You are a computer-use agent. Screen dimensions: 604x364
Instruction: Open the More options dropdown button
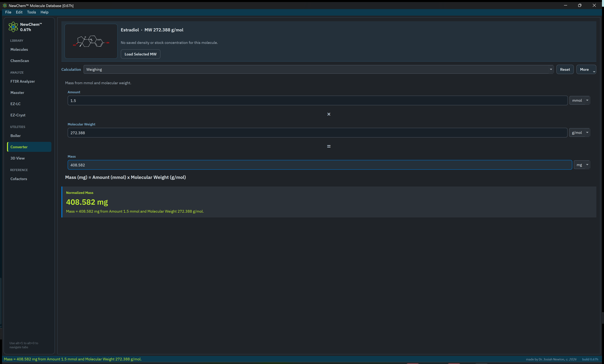click(586, 69)
